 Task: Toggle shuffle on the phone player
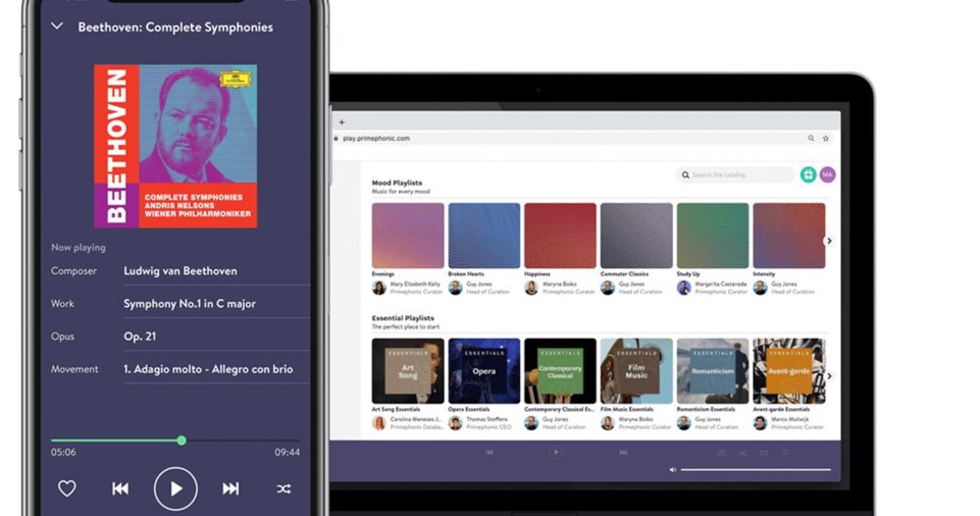pyautogui.click(x=284, y=489)
